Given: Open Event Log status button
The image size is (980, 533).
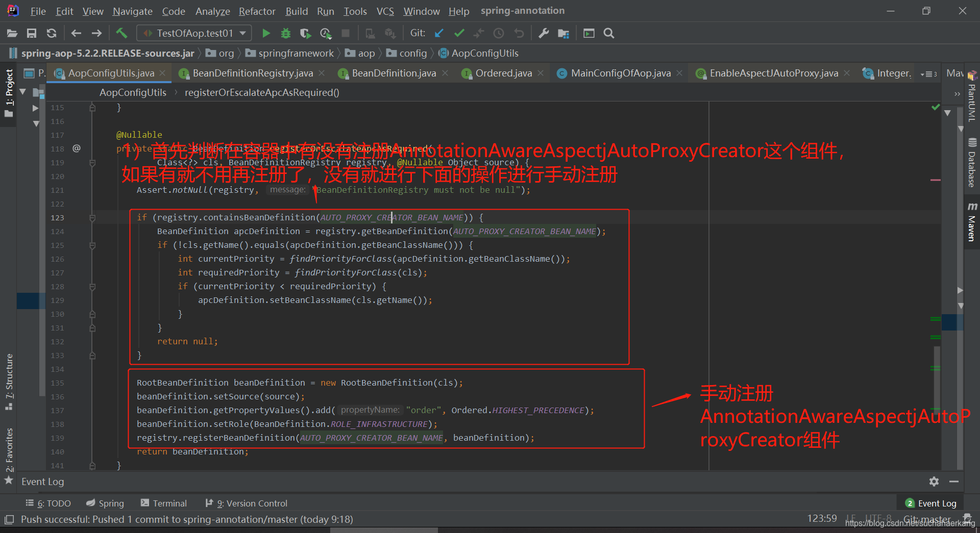Looking at the screenshot, I should click(x=931, y=503).
